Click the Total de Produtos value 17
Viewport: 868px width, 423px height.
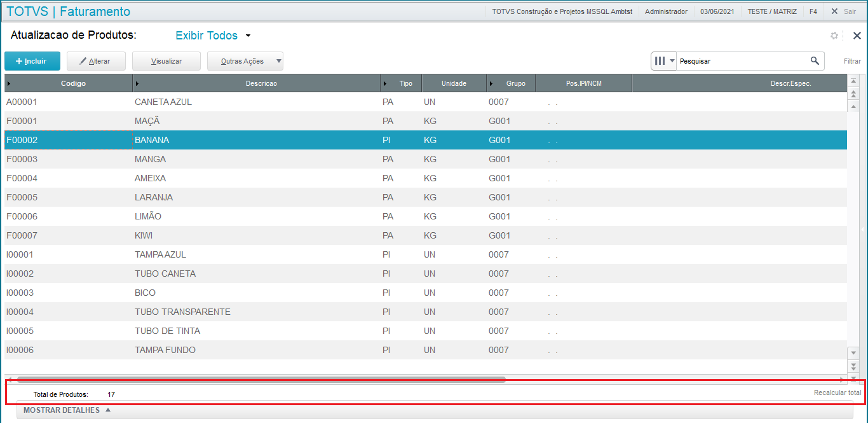coord(111,394)
